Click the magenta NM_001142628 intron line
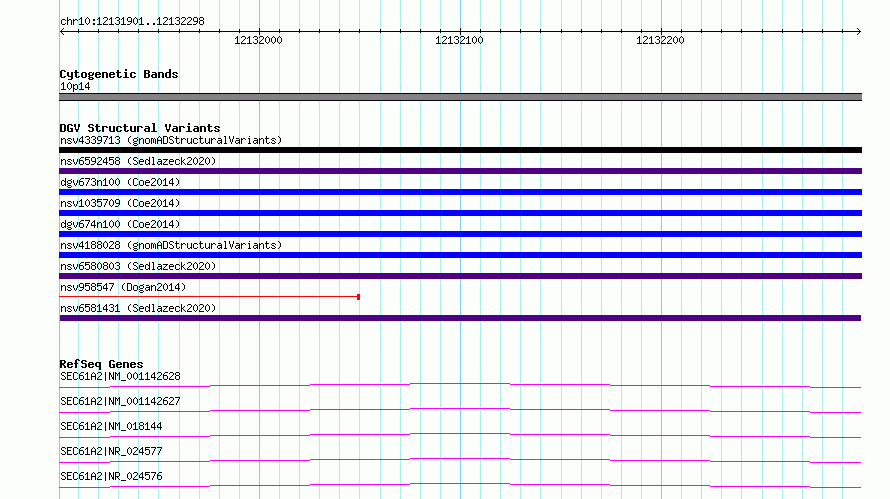The width and height of the screenshot is (890, 499). [460, 385]
